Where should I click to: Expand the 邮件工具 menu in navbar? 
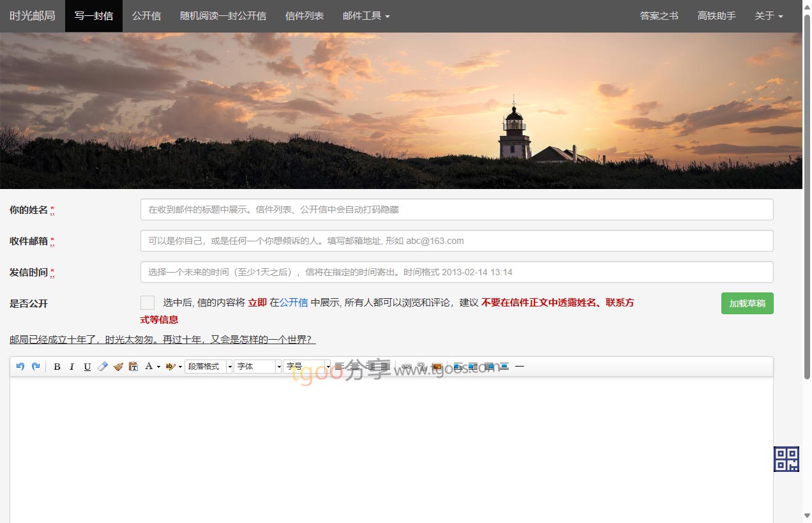(x=366, y=16)
